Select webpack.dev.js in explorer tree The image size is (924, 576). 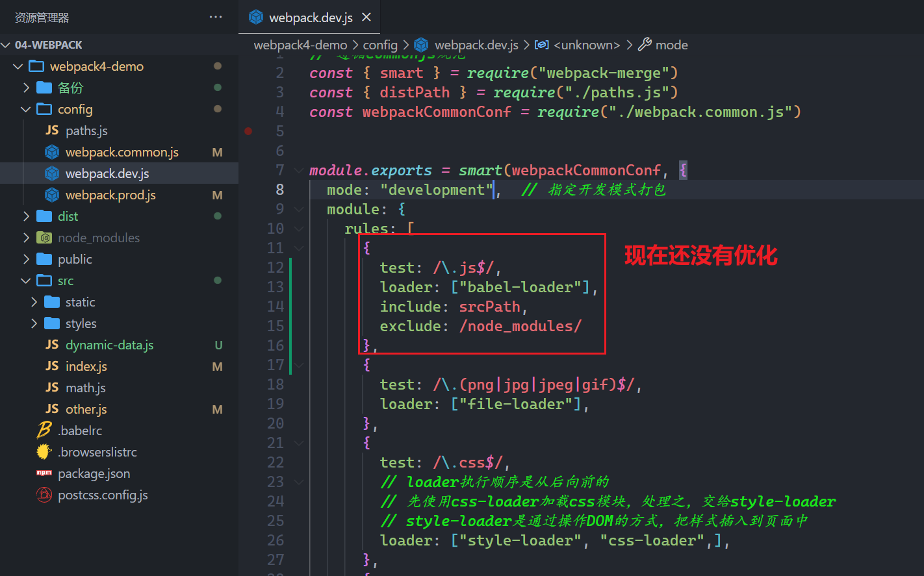119,173
